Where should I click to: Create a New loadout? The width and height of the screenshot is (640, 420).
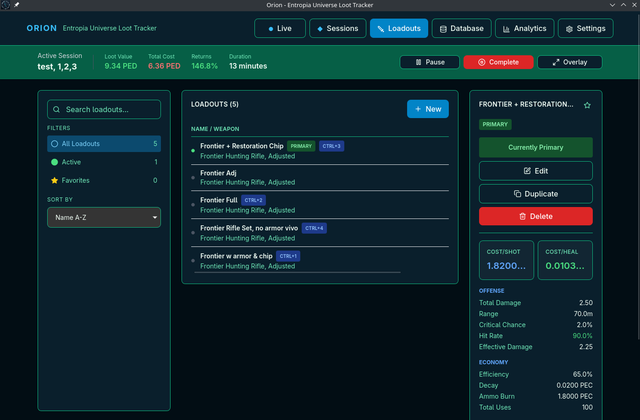coord(428,109)
